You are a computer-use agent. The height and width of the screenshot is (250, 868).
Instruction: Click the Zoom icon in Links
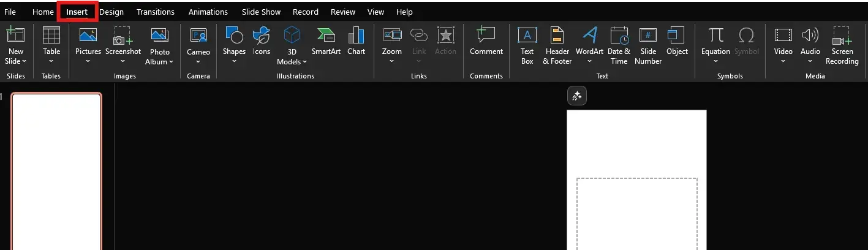point(392,35)
